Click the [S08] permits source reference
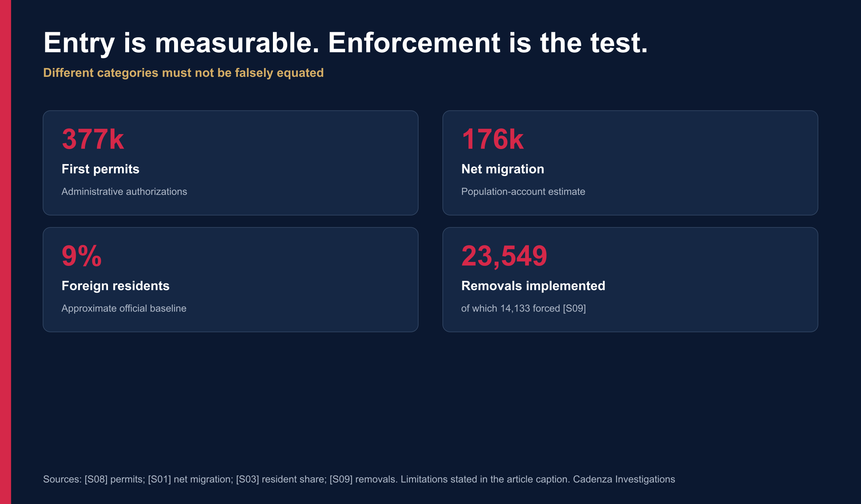This screenshot has width=861, height=504. tap(115, 479)
